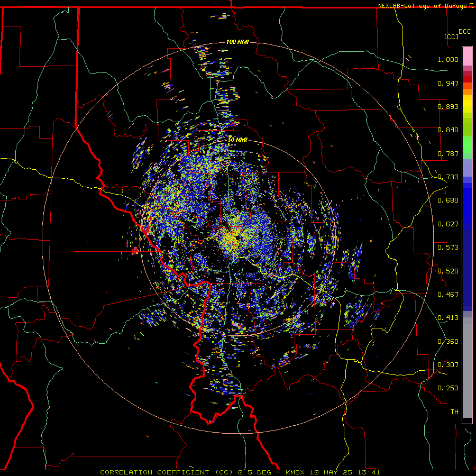
Task: Pick the pink band of color scale
Action: pos(467,57)
